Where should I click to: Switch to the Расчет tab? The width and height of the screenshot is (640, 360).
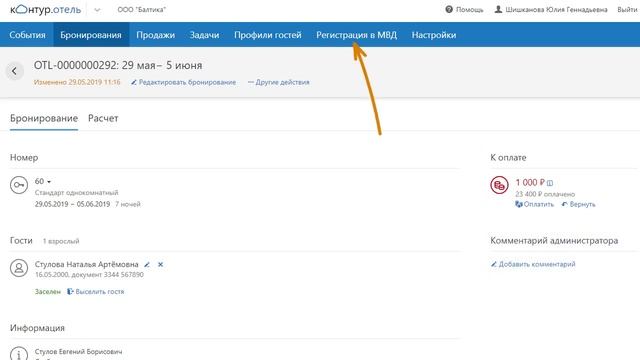[x=103, y=118]
